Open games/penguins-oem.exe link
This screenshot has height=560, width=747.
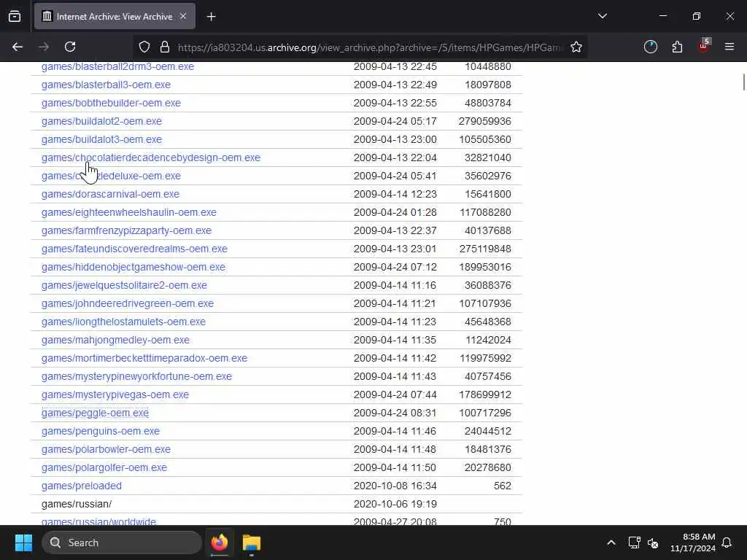point(101,431)
